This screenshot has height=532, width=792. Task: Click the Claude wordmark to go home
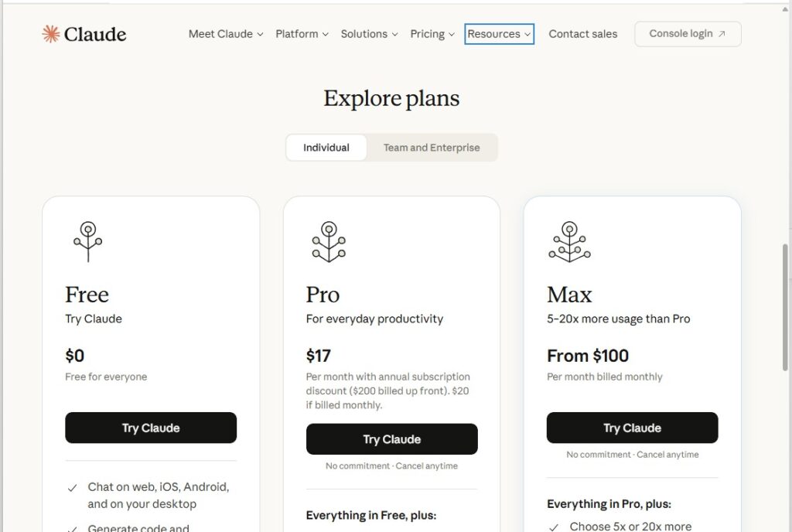click(95, 34)
